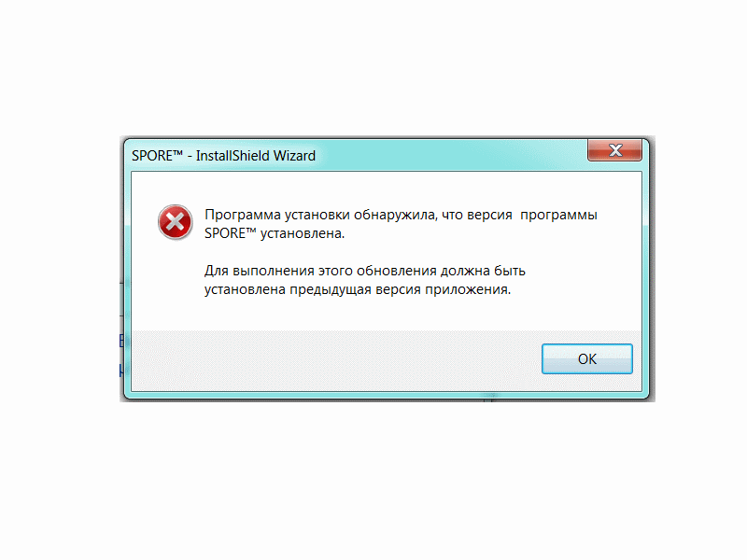
Task: Click the words должна быть in the message
Action: [x=483, y=271]
